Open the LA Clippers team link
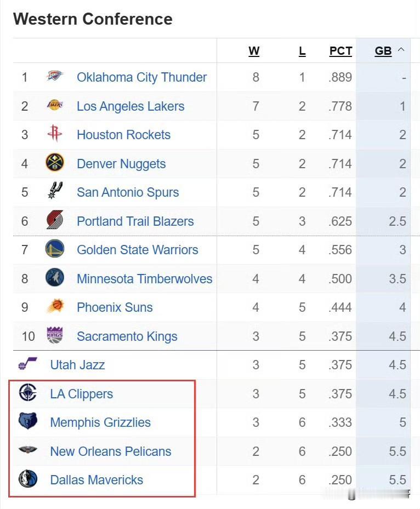420x509 pixels. point(82,394)
